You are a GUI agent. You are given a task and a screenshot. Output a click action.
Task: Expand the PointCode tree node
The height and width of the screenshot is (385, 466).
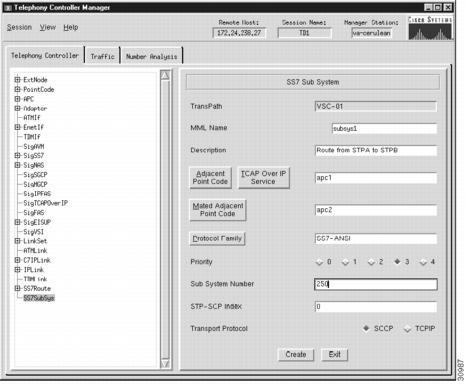coord(17,89)
